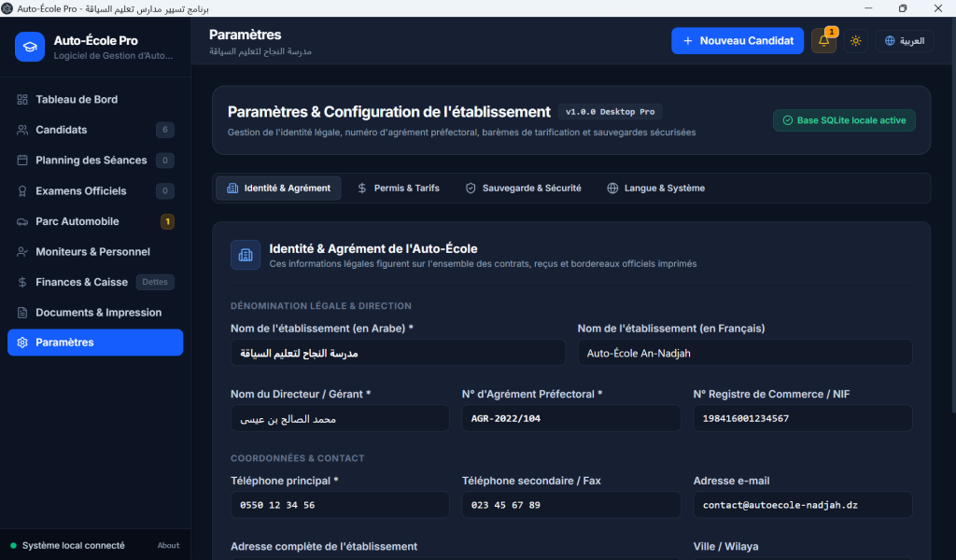Open the notifications bell
This screenshot has width=956, height=560.
pyautogui.click(x=823, y=41)
